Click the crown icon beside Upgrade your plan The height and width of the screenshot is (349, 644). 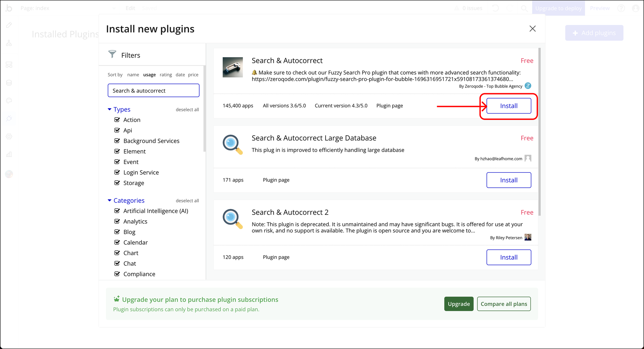[116, 299]
